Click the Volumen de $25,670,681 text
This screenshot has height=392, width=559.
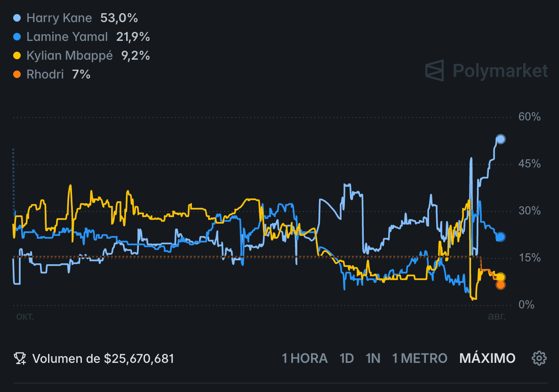(x=103, y=359)
